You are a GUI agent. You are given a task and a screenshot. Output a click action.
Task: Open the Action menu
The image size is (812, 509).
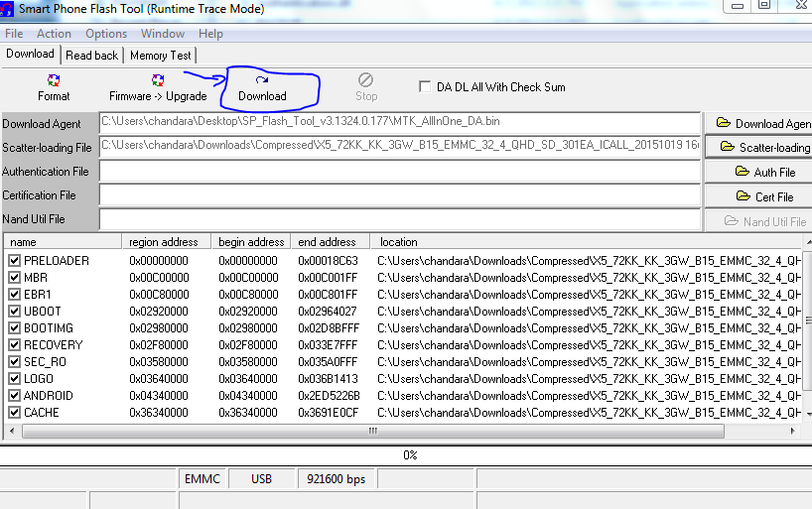pyautogui.click(x=54, y=34)
